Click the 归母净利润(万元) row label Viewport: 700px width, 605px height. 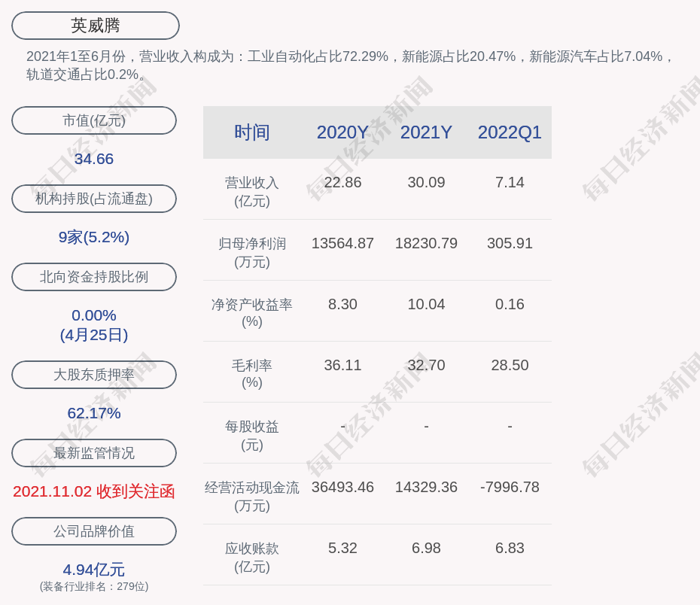[x=252, y=253]
